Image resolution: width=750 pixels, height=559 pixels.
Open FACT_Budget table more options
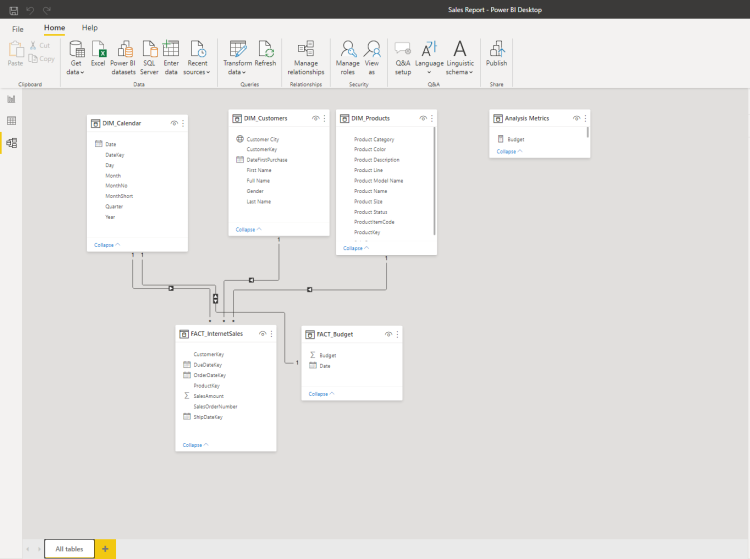click(x=397, y=334)
